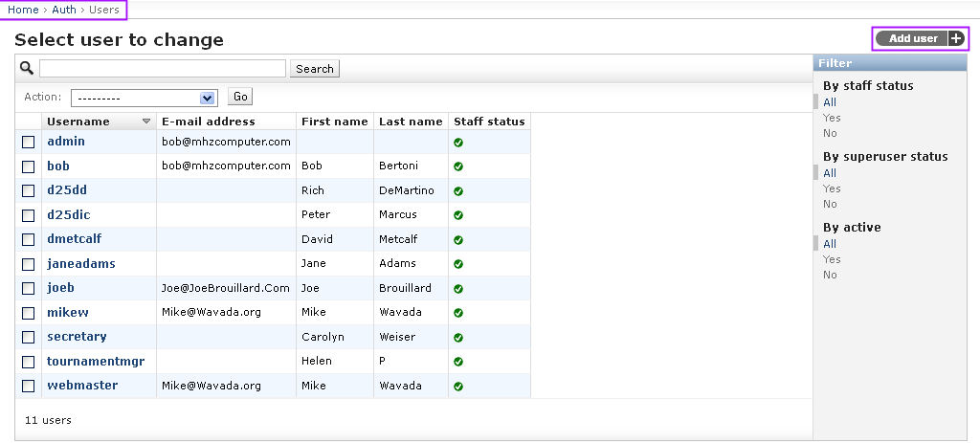This screenshot has width=980, height=443.
Task: Open the mikew user link
Action: pyautogui.click(x=66, y=312)
